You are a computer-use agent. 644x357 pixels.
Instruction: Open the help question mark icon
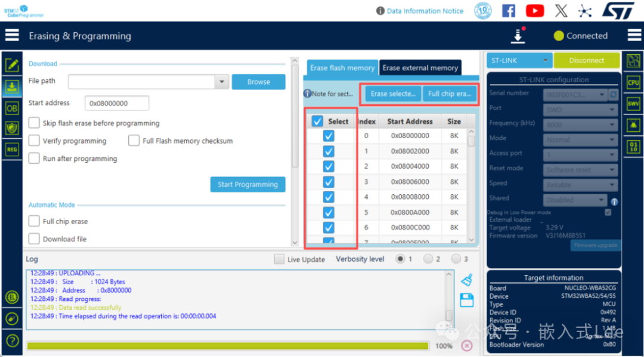tap(12, 340)
